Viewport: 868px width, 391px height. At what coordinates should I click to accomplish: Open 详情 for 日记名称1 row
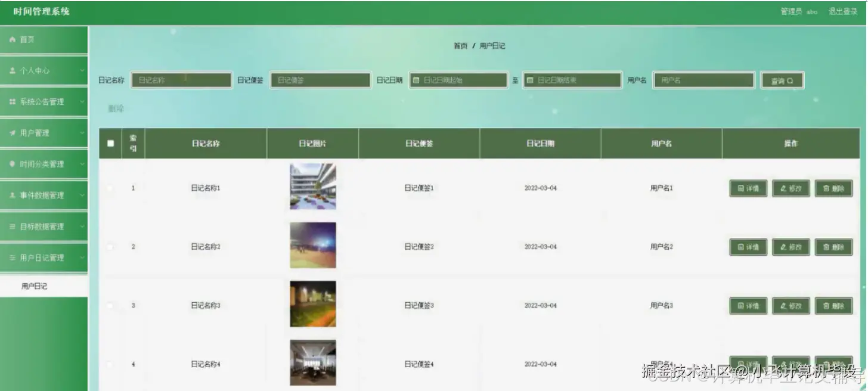(748, 188)
